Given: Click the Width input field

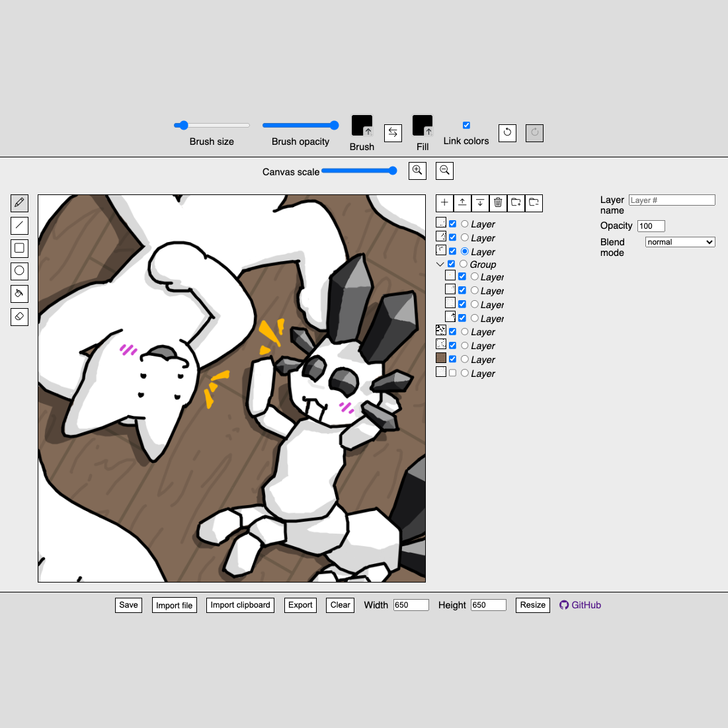Looking at the screenshot, I should tap(411, 605).
